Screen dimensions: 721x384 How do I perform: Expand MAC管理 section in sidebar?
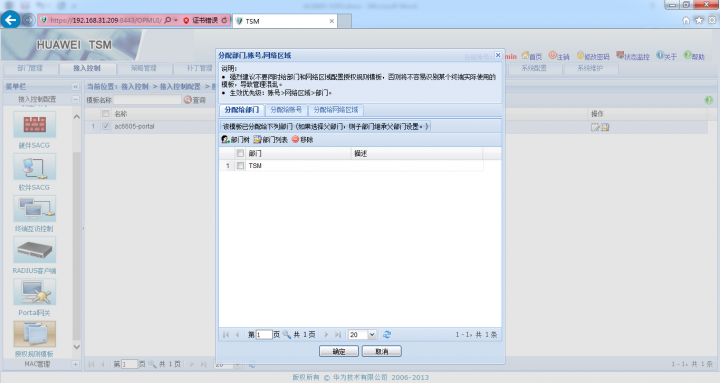tap(75, 364)
